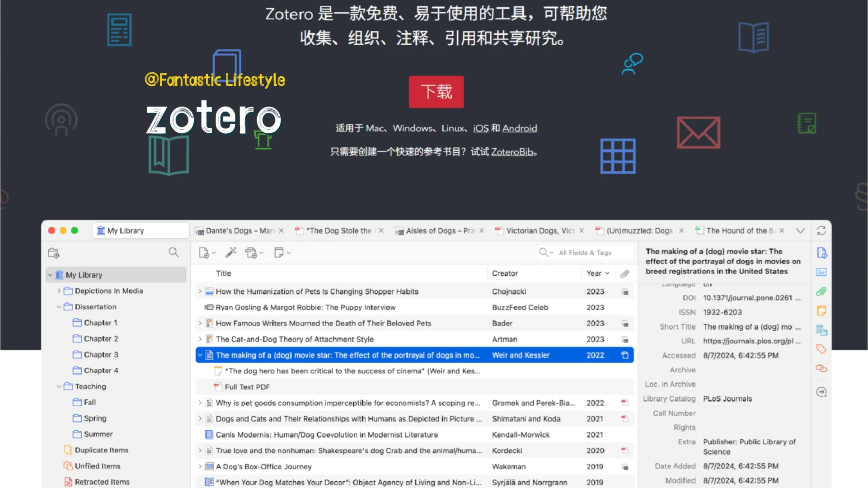Open the iOS download link
This screenshot has height=488, width=868.
coord(481,128)
